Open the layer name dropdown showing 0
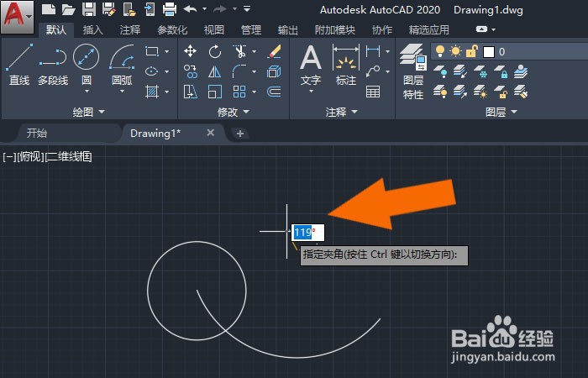Screen dimensions: 588x378 [x=510, y=51]
